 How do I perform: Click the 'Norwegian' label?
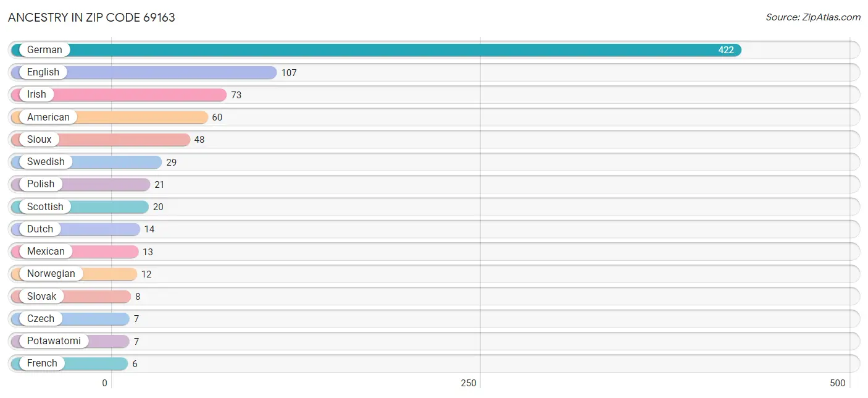click(51, 274)
